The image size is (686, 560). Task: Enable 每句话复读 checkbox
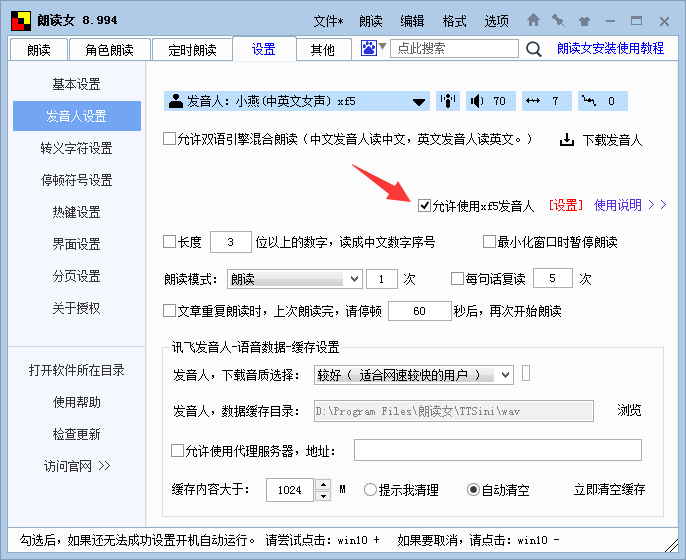tap(457, 278)
